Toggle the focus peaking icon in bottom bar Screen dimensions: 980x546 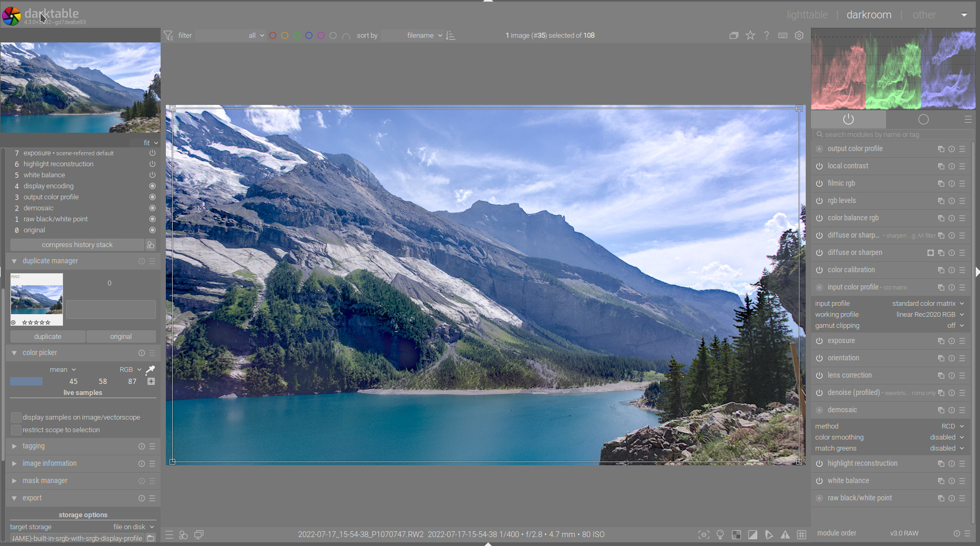703,534
